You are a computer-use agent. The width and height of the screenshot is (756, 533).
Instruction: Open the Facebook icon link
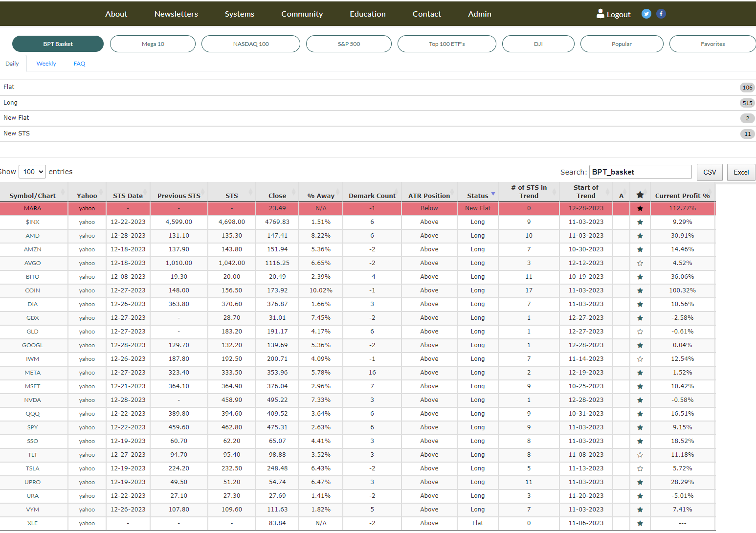click(x=661, y=14)
